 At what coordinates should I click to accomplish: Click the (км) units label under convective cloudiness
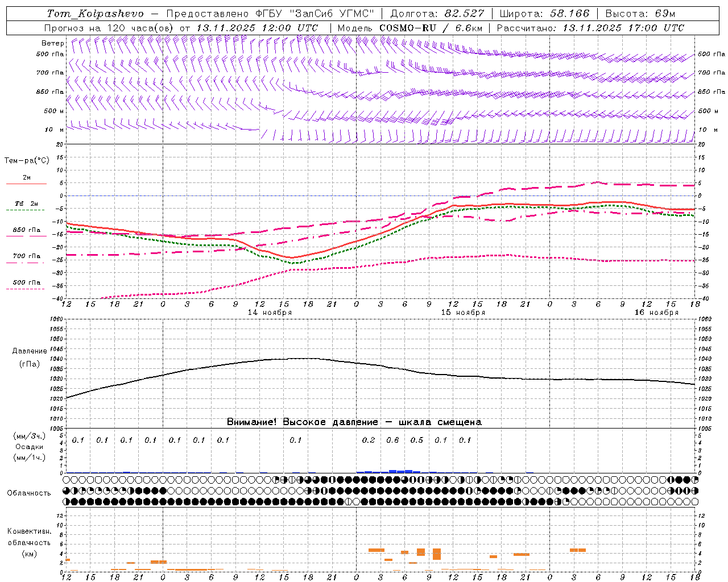pos(29,554)
